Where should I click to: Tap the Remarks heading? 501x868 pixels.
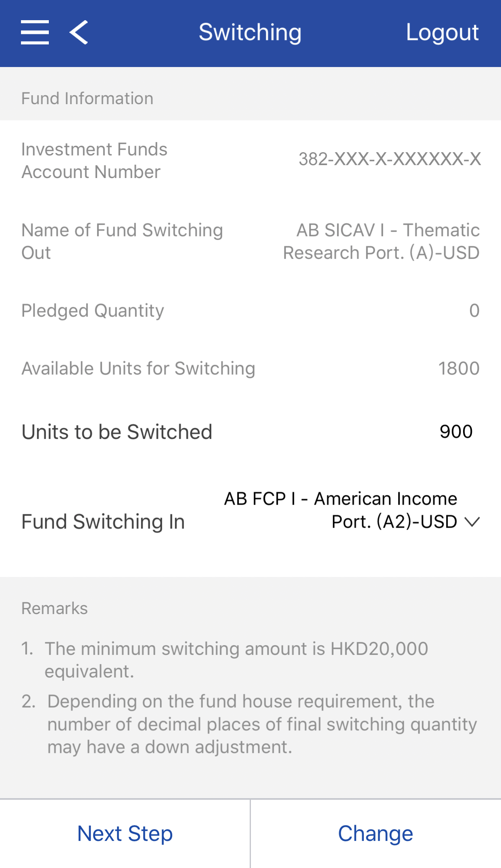click(x=54, y=608)
